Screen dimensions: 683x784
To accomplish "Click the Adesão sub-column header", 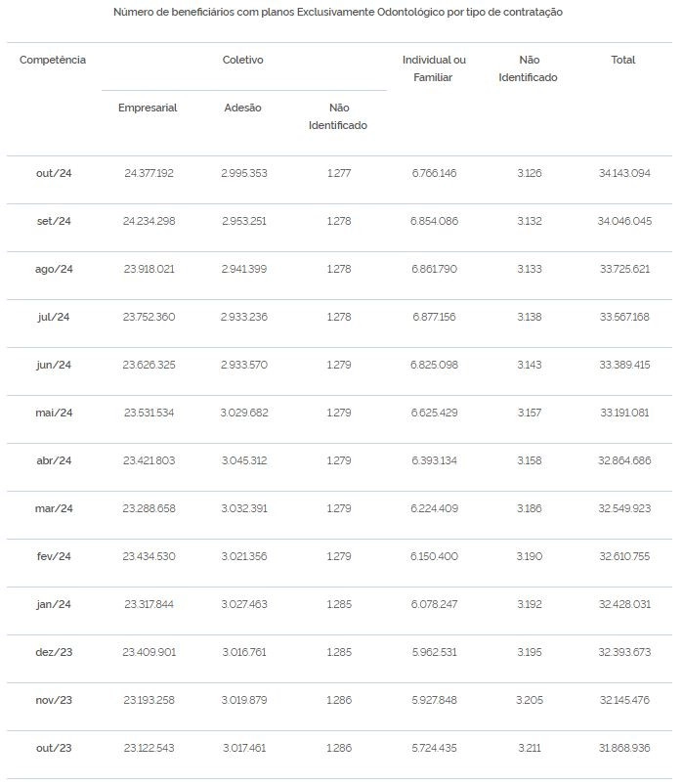I will (243, 108).
